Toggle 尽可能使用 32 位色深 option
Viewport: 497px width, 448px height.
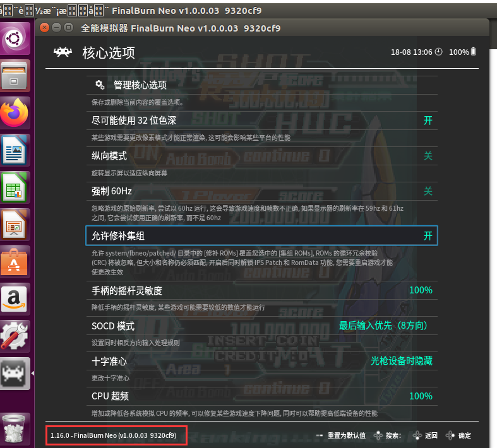262,121
